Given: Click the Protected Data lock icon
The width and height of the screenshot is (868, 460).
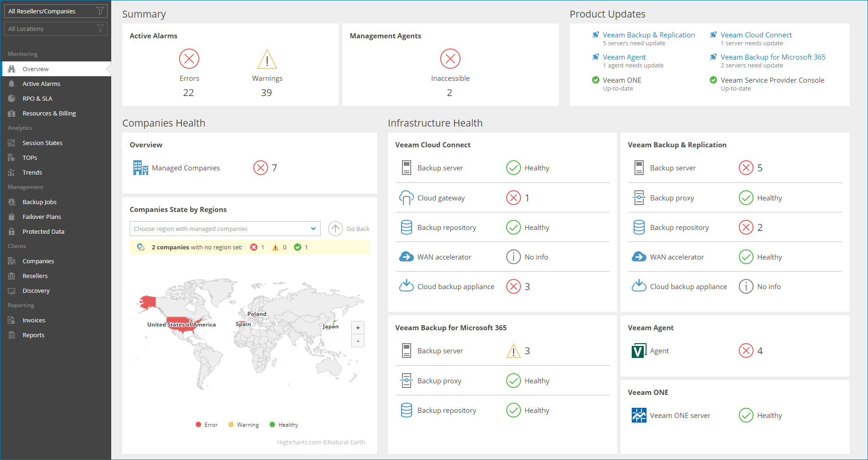Looking at the screenshot, I should pos(12,231).
